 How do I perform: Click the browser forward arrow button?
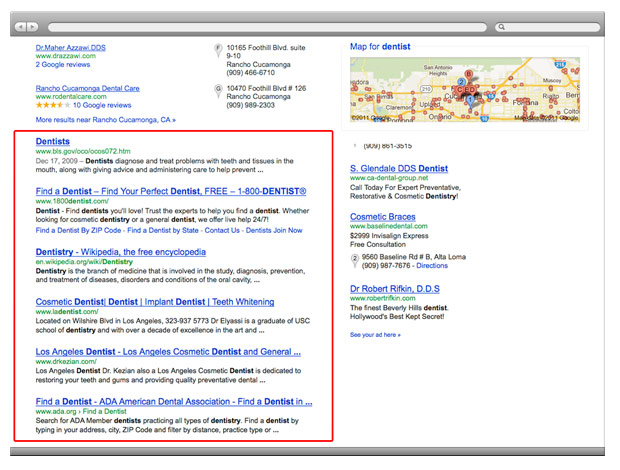point(34,27)
